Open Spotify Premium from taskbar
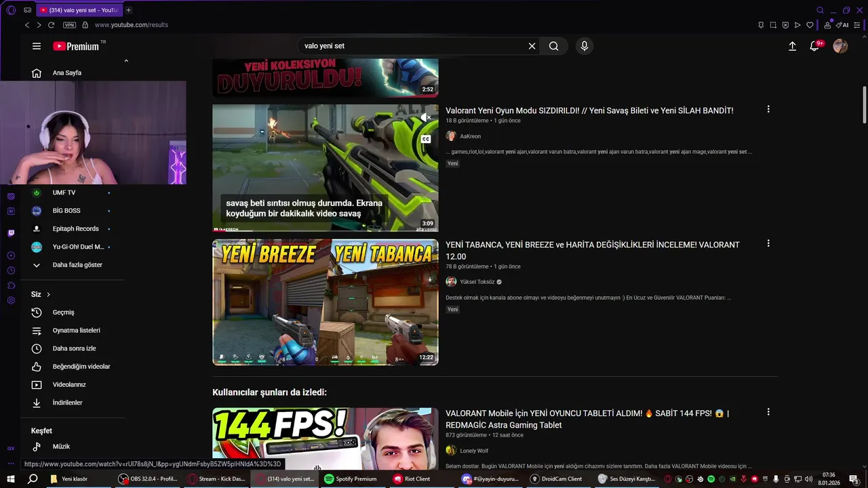This screenshot has height=488, width=868. tap(350, 479)
